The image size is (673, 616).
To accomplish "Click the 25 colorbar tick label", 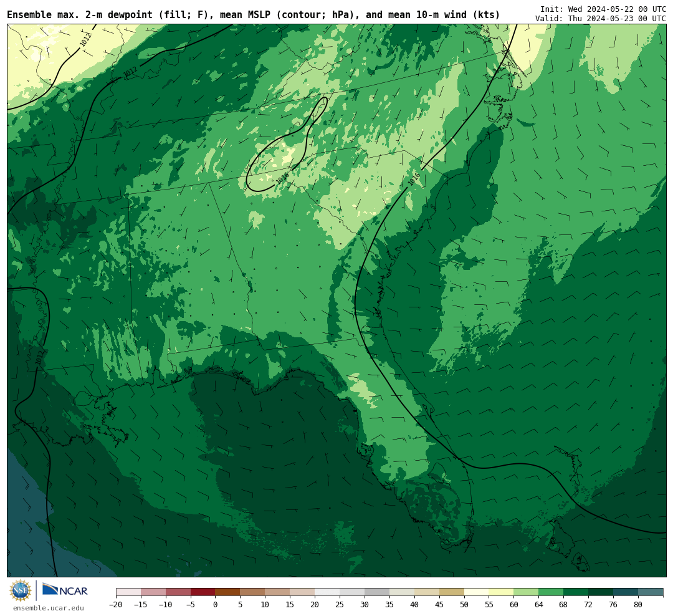I will [340, 604].
